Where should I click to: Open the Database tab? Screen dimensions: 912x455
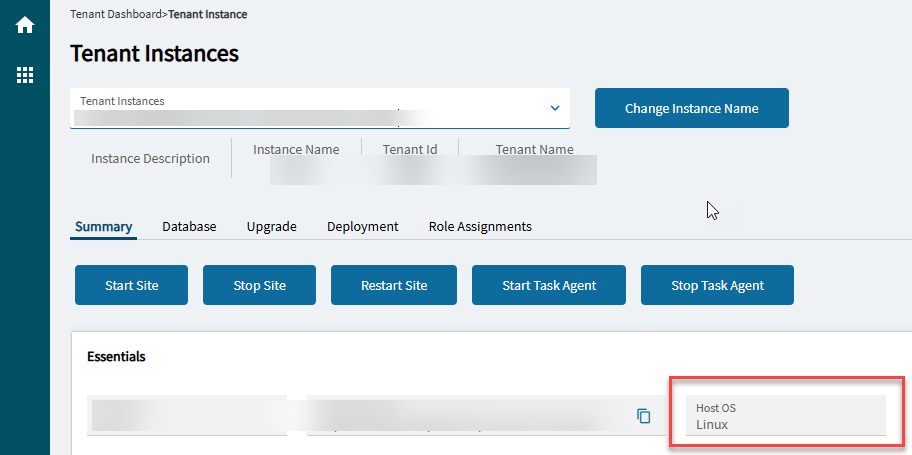[x=189, y=227]
